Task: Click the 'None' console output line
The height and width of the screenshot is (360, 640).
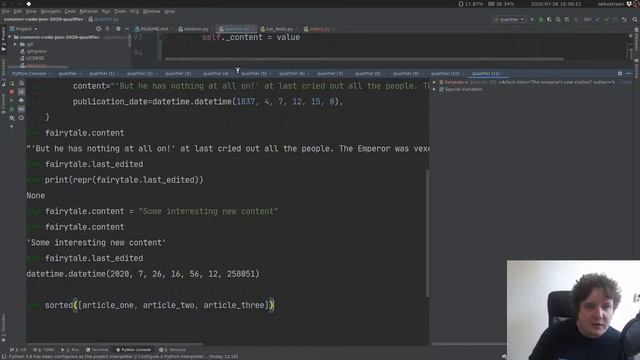Action: point(36,196)
